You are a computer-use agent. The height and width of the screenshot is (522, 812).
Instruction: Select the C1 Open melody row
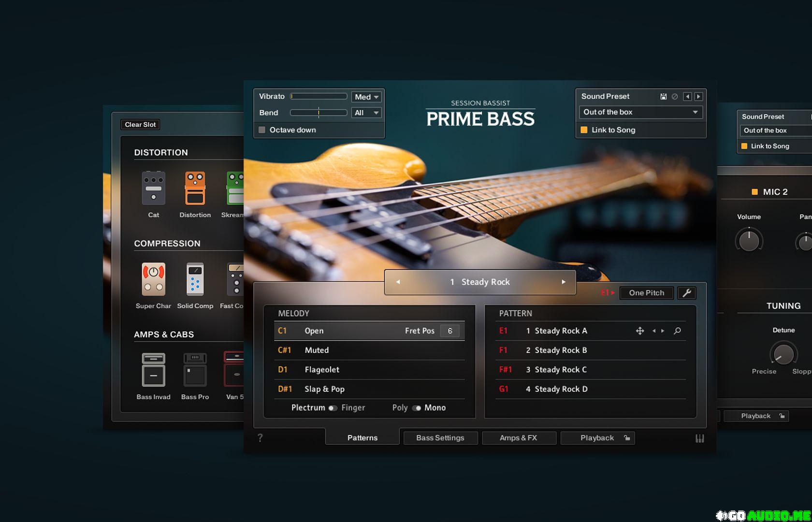pyautogui.click(x=369, y=331)
